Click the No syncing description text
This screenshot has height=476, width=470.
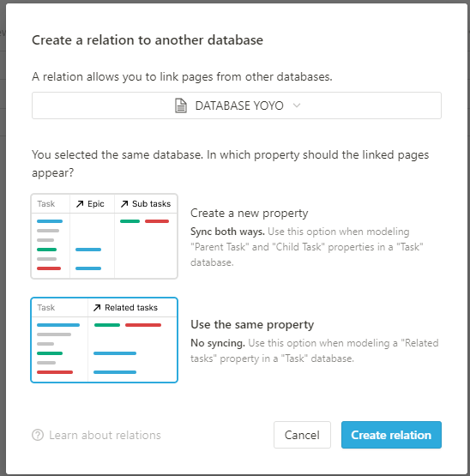tap(315, 351)
